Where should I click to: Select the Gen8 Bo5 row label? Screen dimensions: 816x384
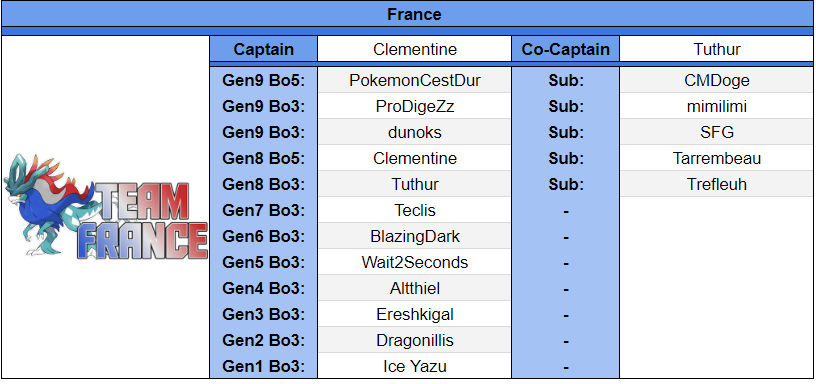point(263,158)
